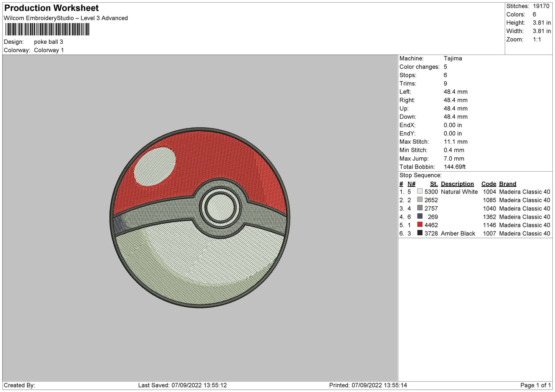The height and width of the screenshot is (392, 555).
Task: Click stitch count 4462 in stop sequence
Action: (x=431, y=225)
